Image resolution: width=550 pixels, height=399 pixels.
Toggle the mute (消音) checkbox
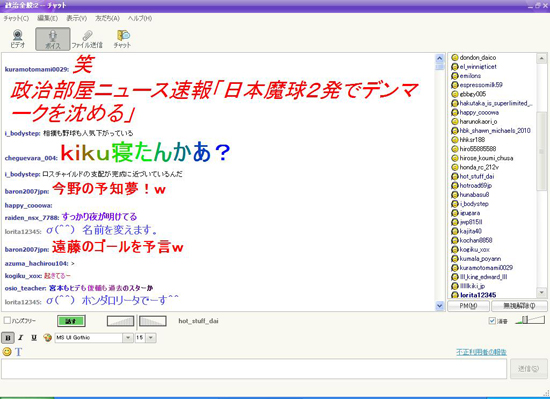(492, 321)
